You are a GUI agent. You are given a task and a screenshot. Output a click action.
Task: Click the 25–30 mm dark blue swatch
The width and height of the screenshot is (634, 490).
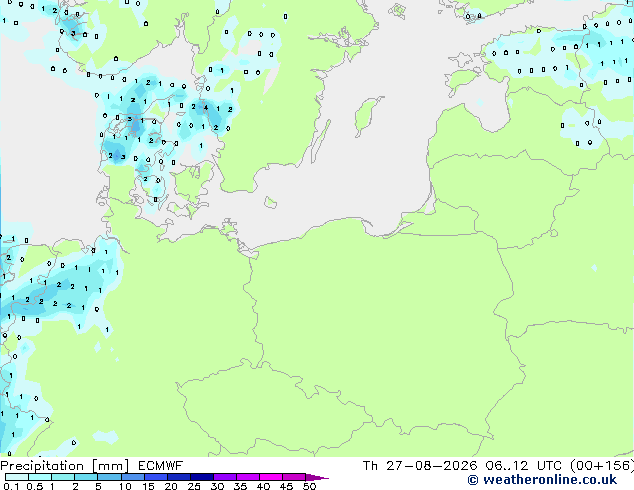tap(202, 477)
